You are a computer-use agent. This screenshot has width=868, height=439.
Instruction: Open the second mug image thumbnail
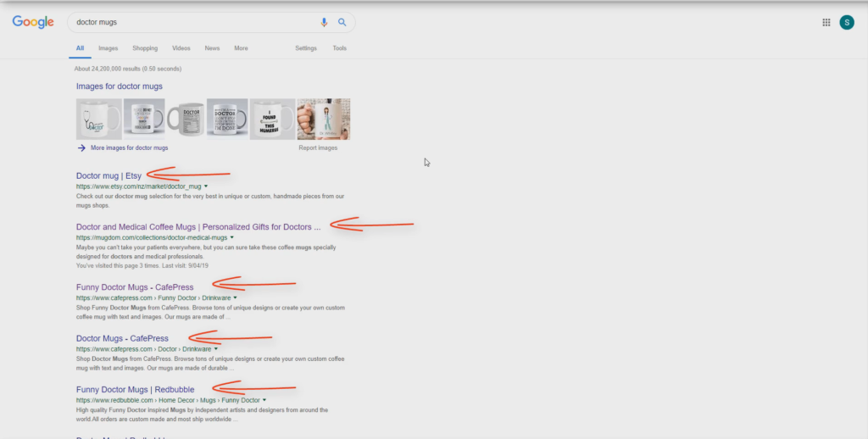144,119
